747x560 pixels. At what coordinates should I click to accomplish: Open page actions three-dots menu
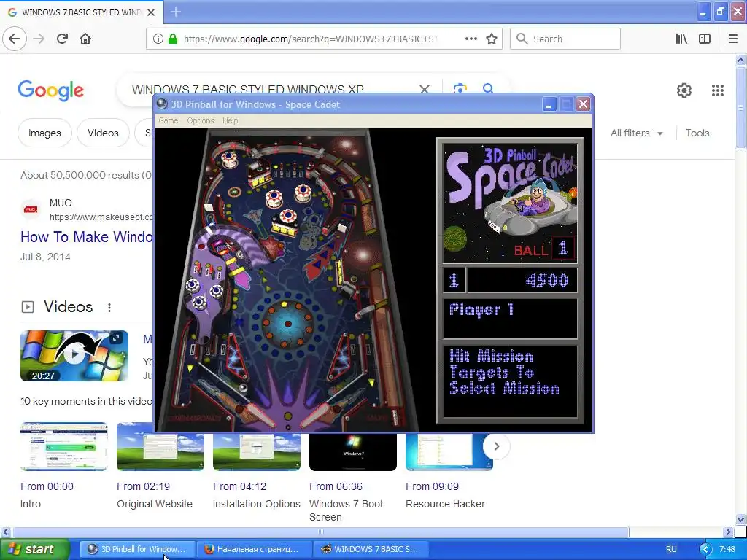pyautogui.click(x=471, y=39)
